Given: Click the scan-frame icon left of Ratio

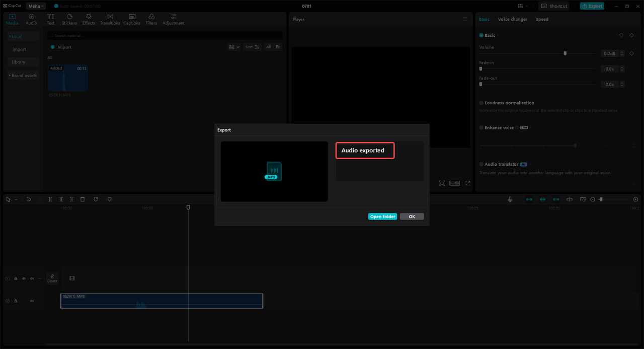Looking at the screenshot, I should (x=442, y=183).
